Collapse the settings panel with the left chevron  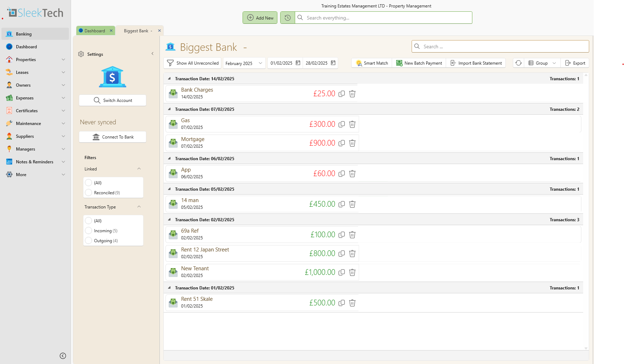(x=152, y=54)
